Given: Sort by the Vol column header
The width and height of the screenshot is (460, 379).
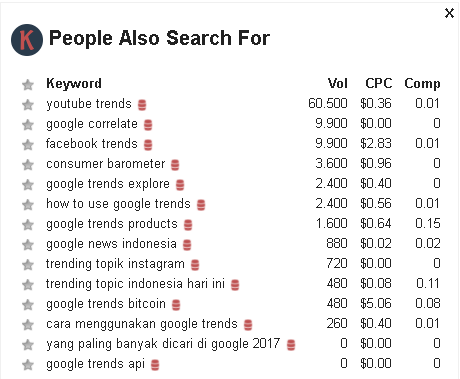Looking at the screenshot, I should [337, 83].
